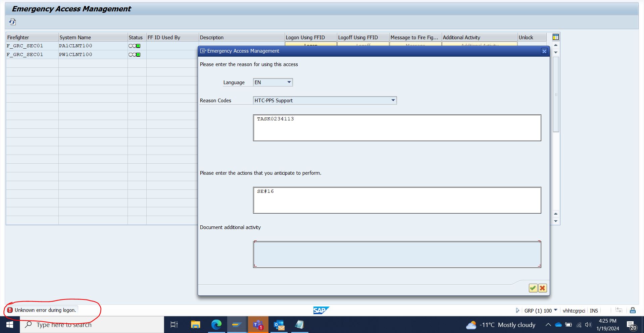Click the Logon button for PA1CLNT100
The height and width of the screenshot is (333, 644).
click(311, 44)
